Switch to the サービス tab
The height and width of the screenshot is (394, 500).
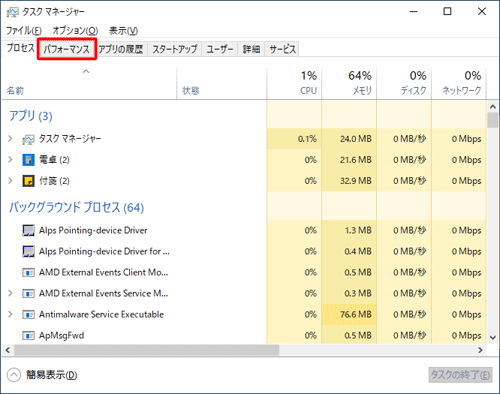(282, 49)
